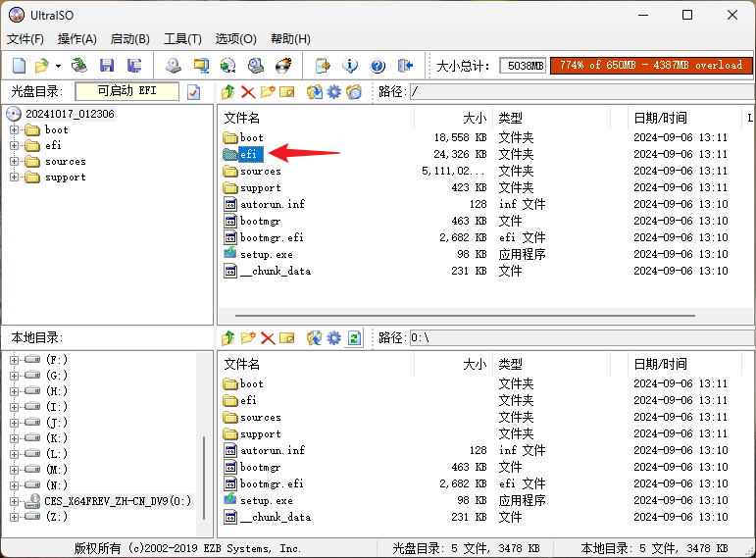Screen dimensions: 756x558
Task: Click the extract icon in disc pane
Action: point(315,91)
